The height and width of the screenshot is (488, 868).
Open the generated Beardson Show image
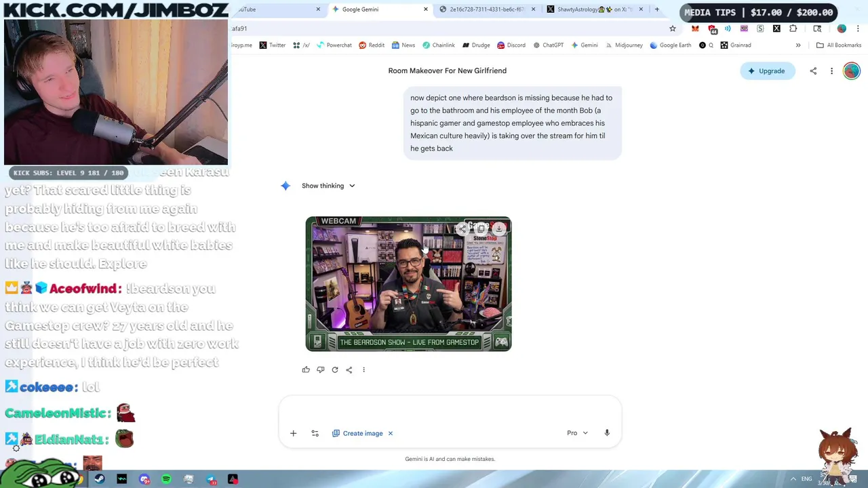[x=408, y=284]
